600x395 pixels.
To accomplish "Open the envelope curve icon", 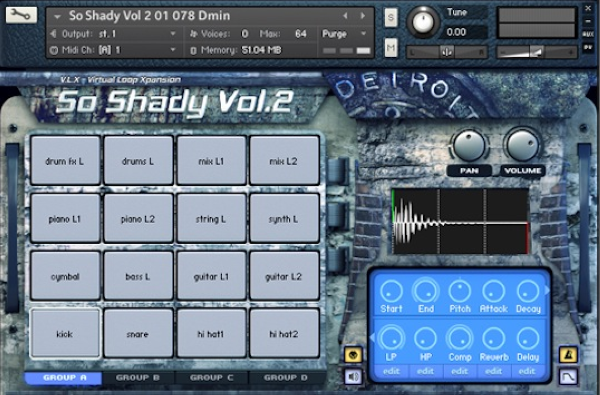I will 568,377.
